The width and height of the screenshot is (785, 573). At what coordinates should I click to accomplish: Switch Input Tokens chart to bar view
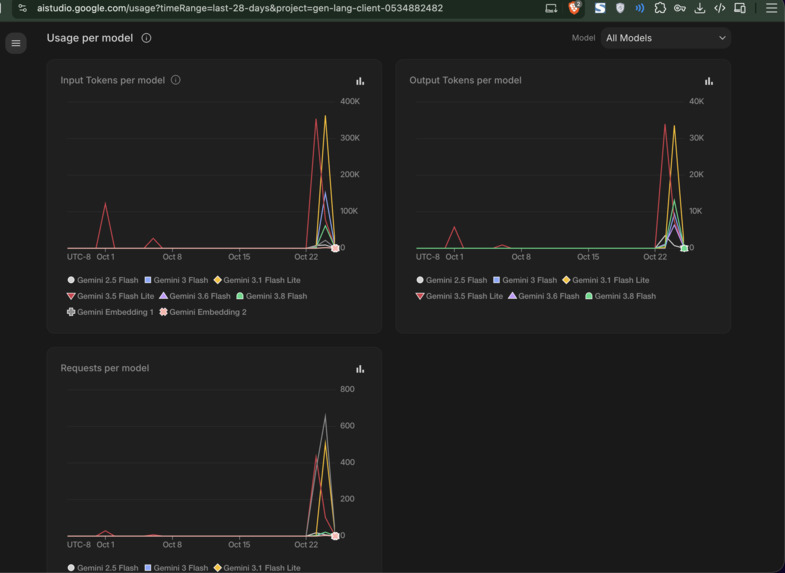[x=360, y=81]
